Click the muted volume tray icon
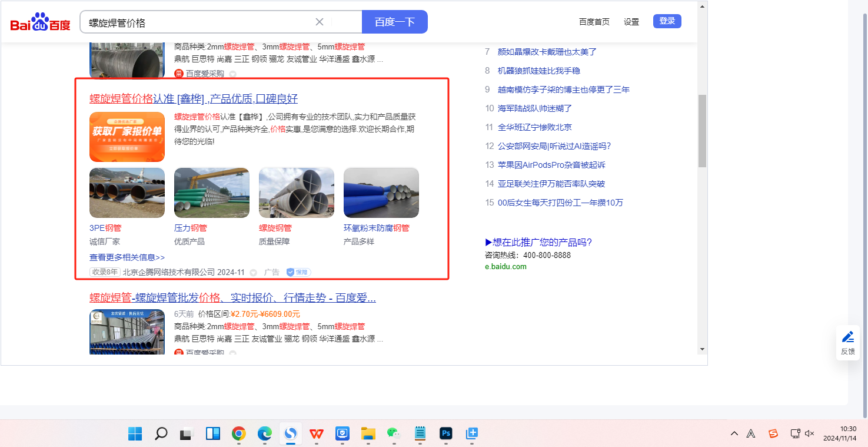This screenshot has height=447, width=868. click(810, 433)
